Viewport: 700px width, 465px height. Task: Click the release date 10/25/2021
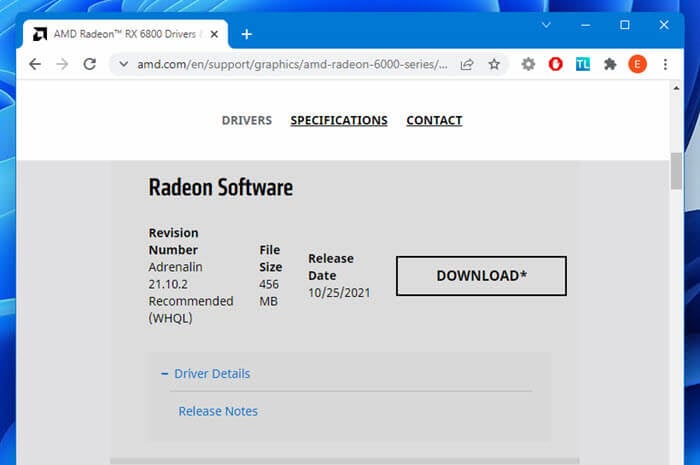point(339,293)
